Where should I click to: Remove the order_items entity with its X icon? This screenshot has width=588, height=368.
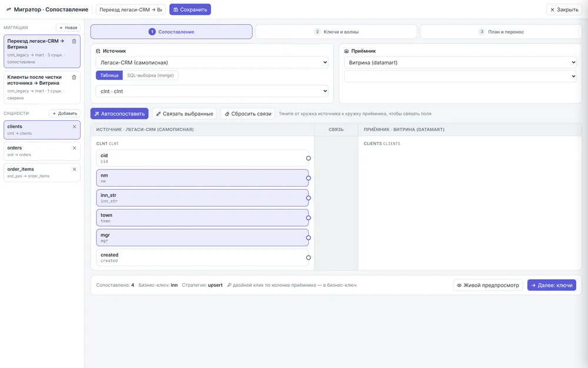point(74,170)
